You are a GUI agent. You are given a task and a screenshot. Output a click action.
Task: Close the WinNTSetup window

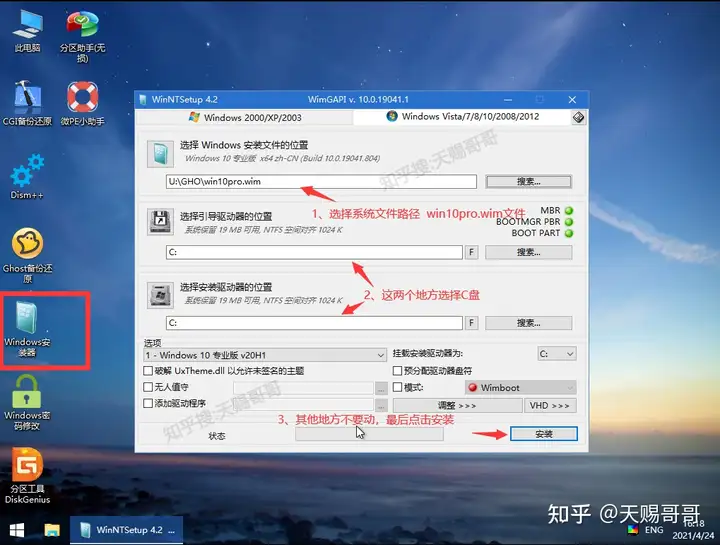point(572,100)
